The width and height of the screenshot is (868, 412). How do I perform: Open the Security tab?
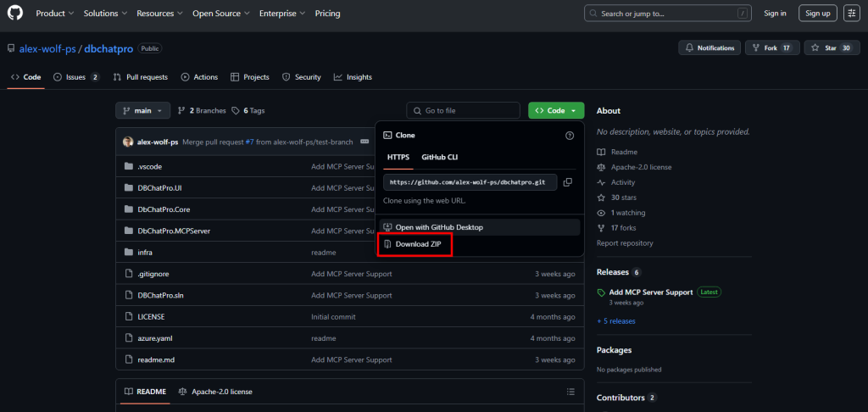click(302, 77)
